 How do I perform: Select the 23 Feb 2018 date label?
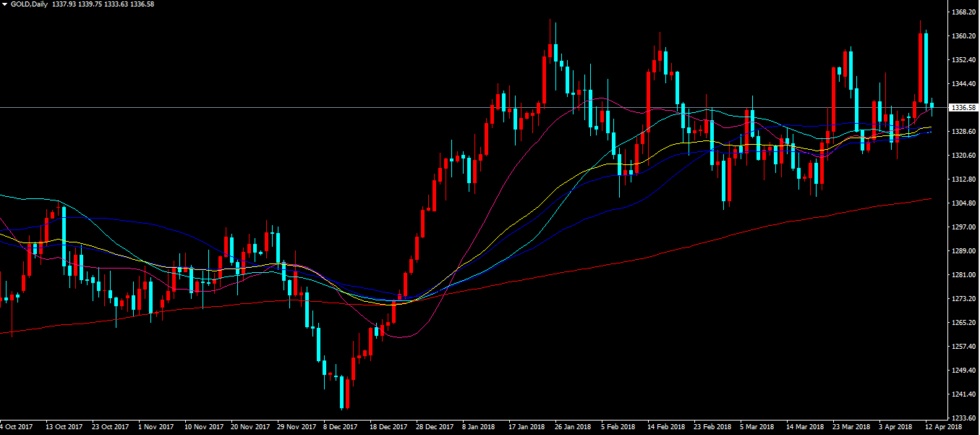pos(712,427)
